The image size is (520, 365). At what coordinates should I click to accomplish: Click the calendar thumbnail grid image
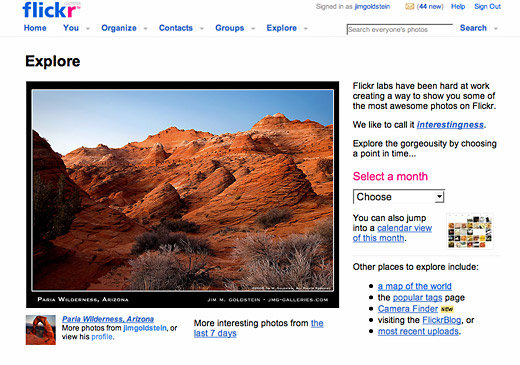pos(470,231)
